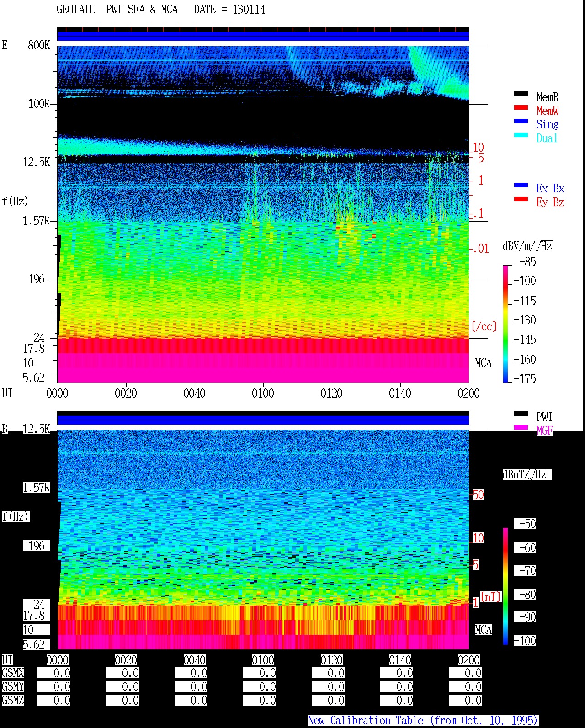
Task: Click the black PWI legend swatch
Action: (x=521, y=414)
